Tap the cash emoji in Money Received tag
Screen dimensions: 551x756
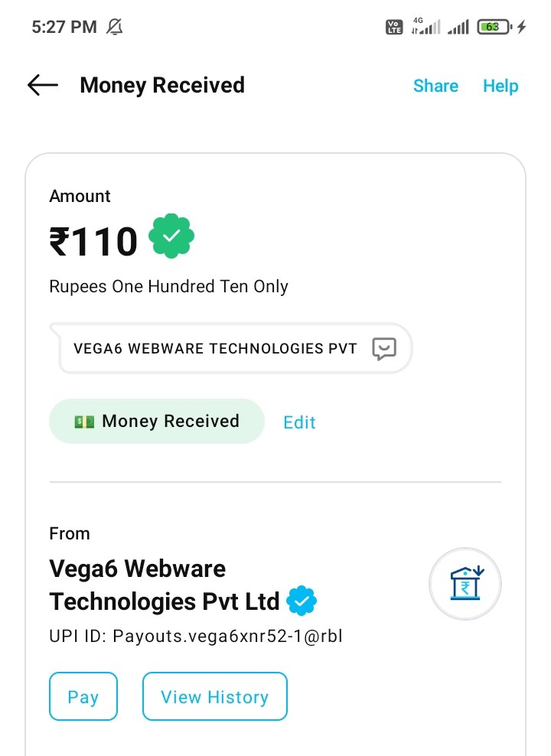coord(84,422)
